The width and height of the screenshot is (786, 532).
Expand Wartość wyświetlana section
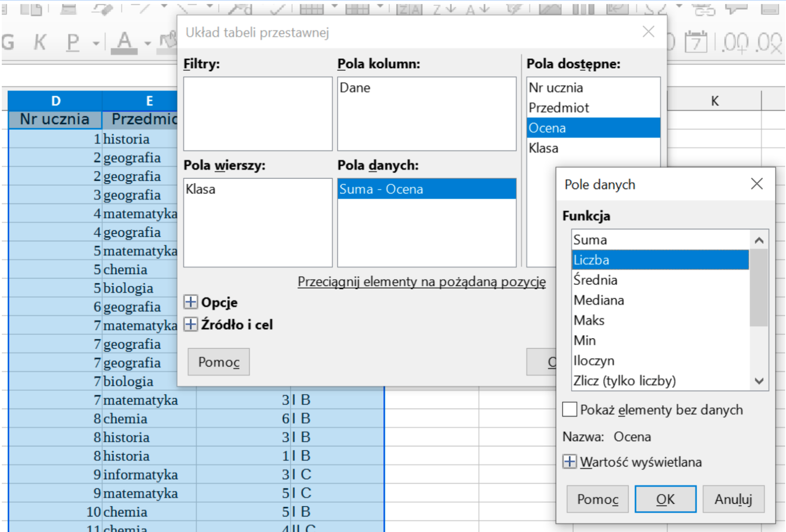click(570, 462)
